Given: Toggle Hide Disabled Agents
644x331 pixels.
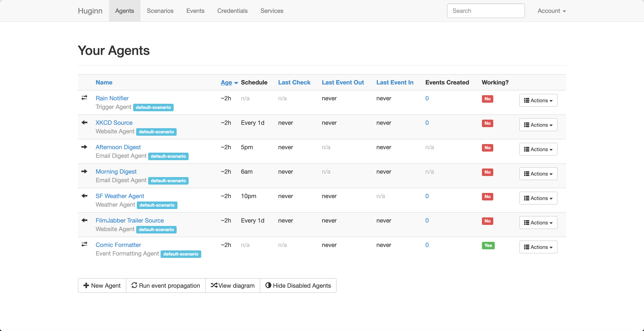Looking at the screenshot, I should [298, 285].
